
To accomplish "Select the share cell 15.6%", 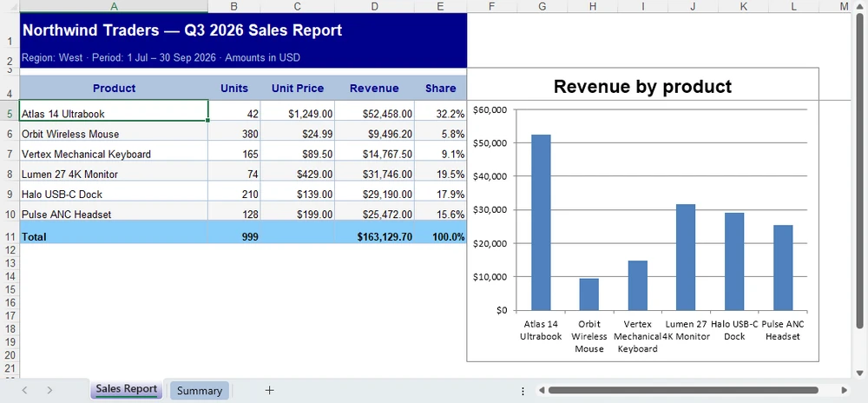I will (441, 211).
